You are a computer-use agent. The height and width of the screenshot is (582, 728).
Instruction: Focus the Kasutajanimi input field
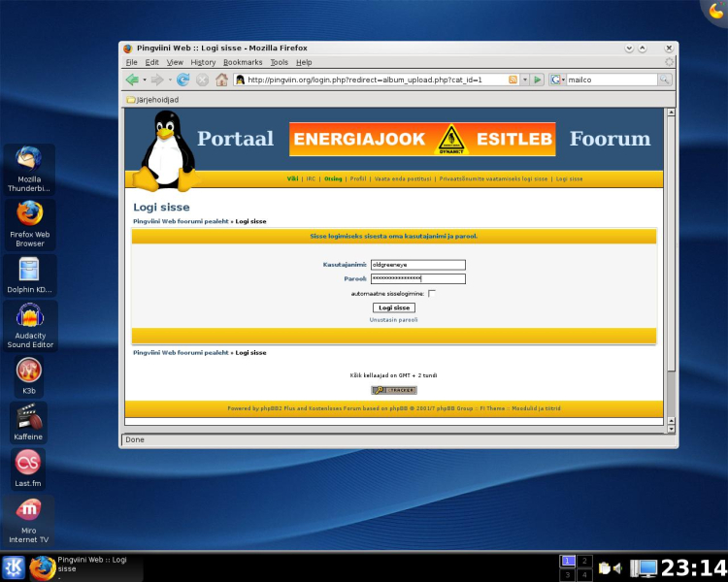(x=417, y=265)
